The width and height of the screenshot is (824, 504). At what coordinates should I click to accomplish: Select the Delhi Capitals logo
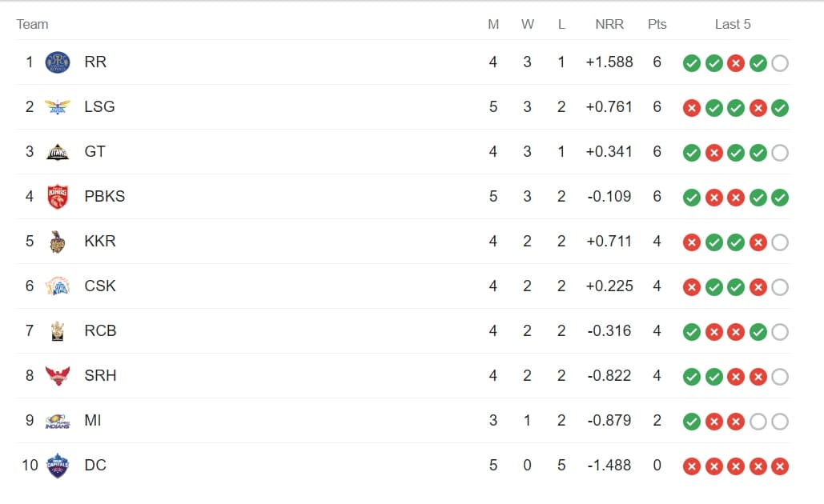pos(58,466)
